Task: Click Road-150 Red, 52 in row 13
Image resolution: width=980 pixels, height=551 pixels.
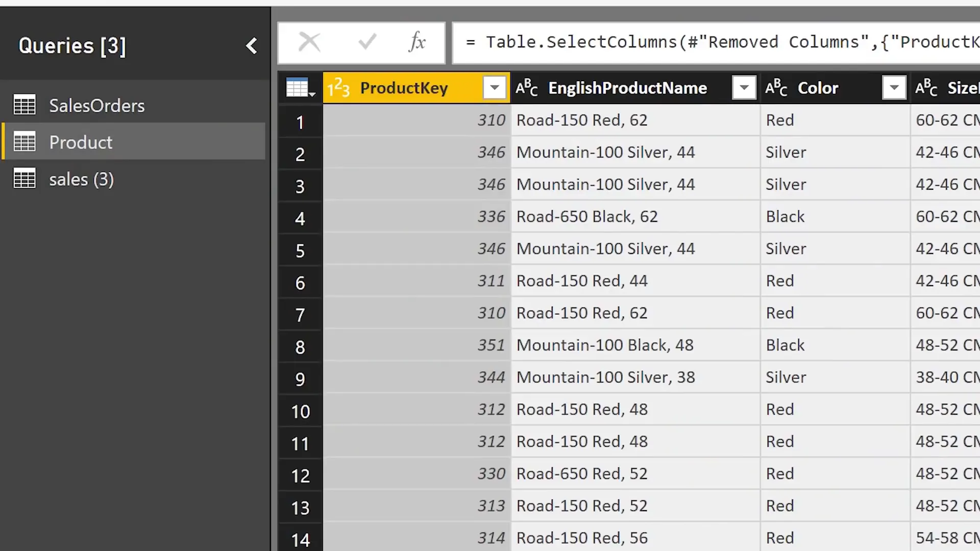Action: point(635,506)
